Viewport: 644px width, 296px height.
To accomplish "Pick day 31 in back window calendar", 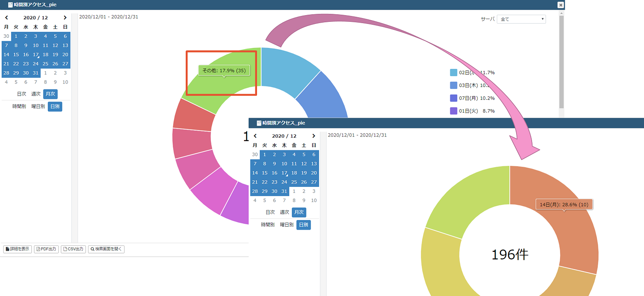I will click(36, 73).
